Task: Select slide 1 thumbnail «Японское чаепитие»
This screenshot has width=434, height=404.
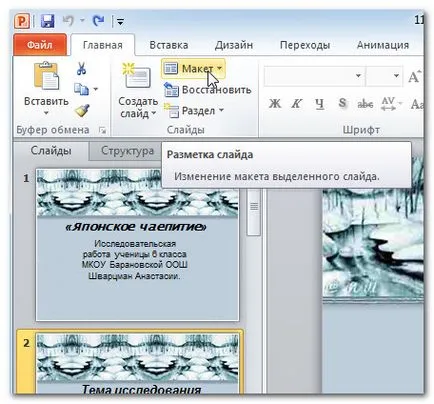Action: 137,245
